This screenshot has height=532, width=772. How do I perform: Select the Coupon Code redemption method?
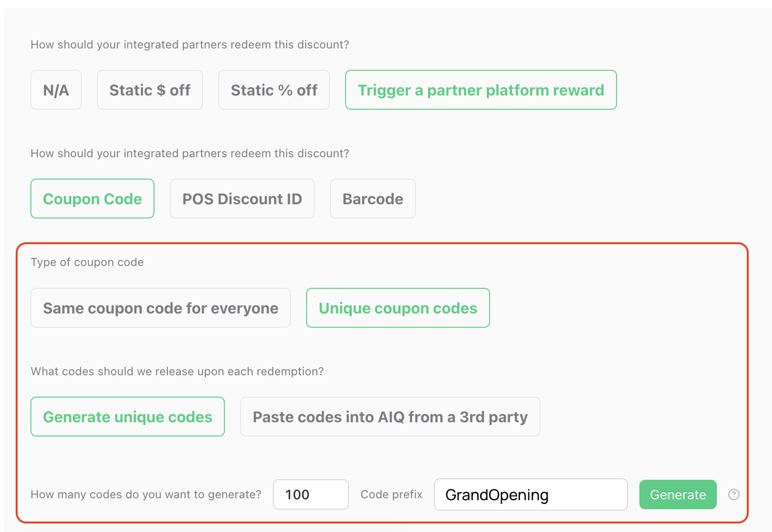click(93, 199)
